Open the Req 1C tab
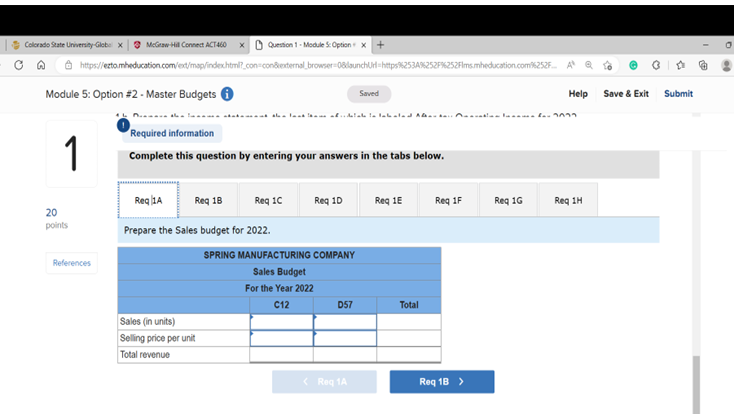Image resolution: width=734 pixels, height=414 pixels. [268, 200]
